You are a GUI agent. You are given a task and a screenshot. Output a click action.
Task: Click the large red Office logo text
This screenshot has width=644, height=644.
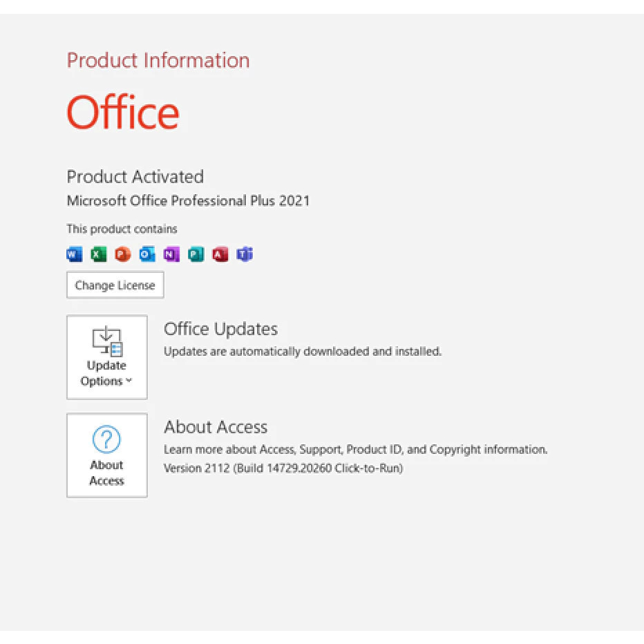point(123,112)
